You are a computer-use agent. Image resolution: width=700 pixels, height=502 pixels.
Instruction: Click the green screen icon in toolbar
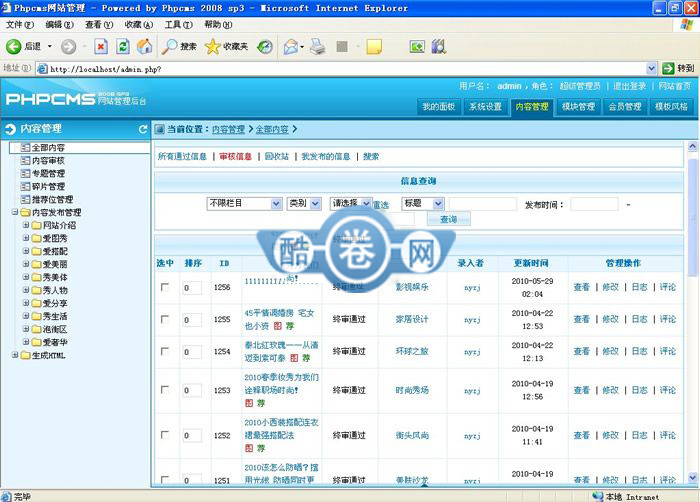point(417,46)
